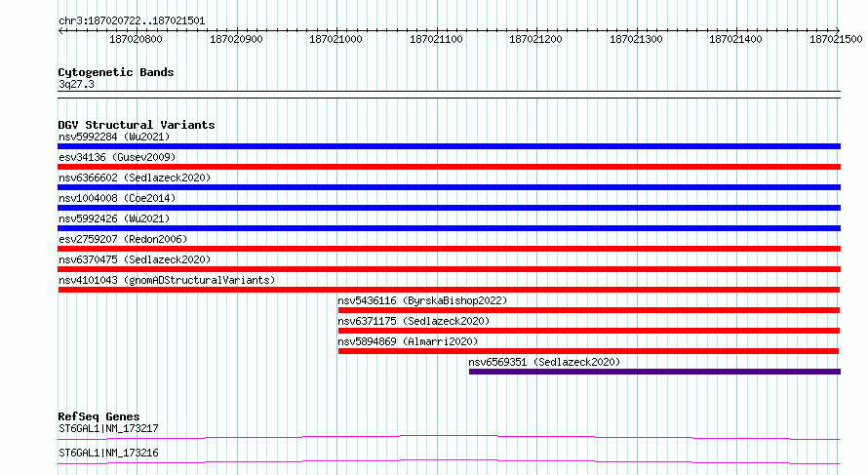Screen dimensions: 868x475
Task: Select the nsv6371175 (Sedlazeck2020) red bar
Action: (x=589, y=331)
